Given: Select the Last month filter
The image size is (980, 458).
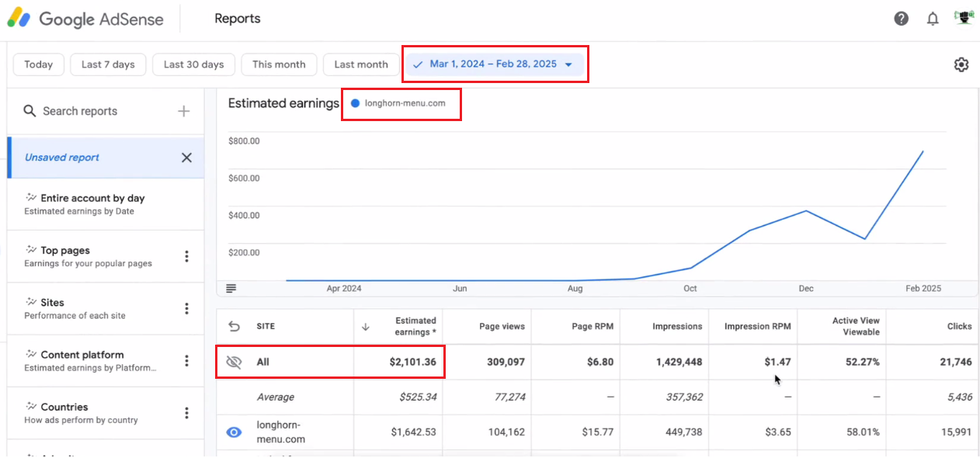Looking at the screenshot, I should point(361,64).
